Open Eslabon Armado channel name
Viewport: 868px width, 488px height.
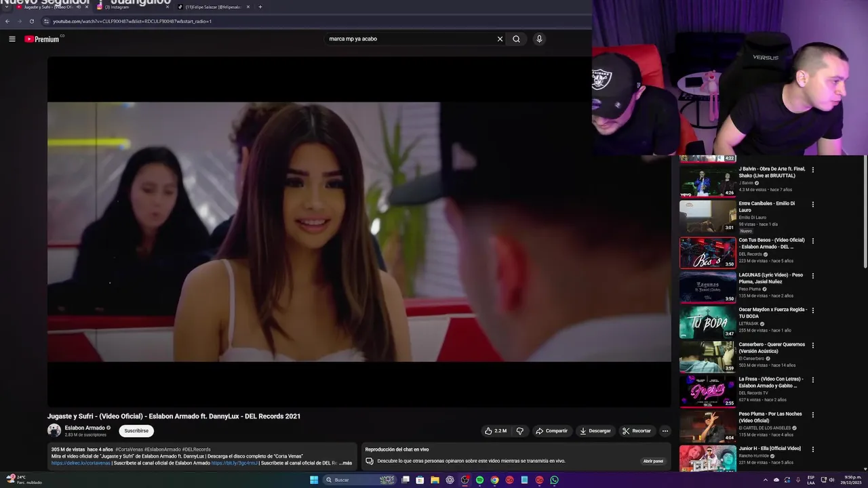pyautogui.click(x=85, y=428)
